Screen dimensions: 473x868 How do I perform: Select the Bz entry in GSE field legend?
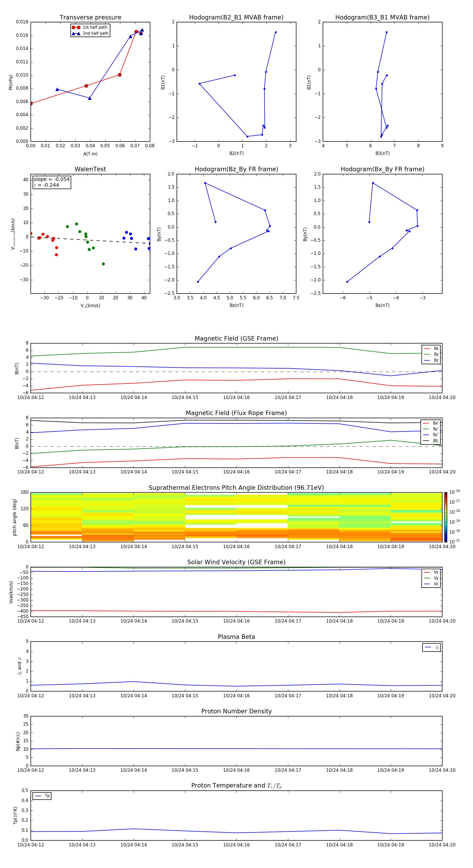pyautogui.click(x=431, y=360)
